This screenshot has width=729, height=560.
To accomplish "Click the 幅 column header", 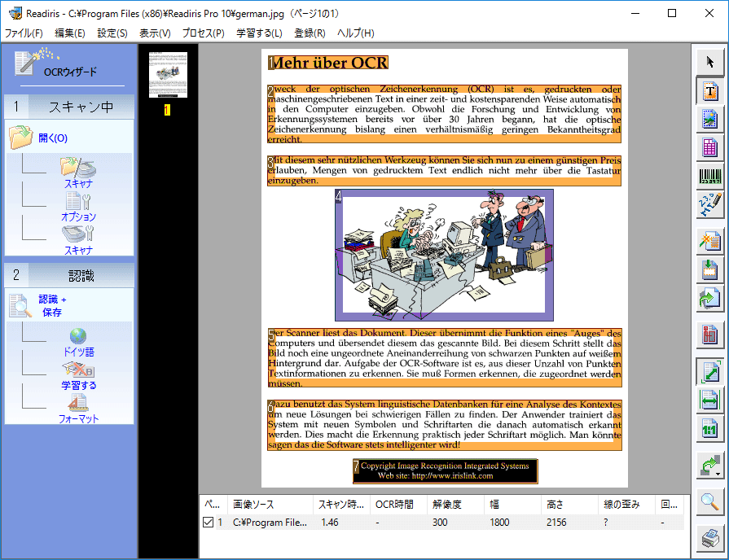I will pos(512,504).
